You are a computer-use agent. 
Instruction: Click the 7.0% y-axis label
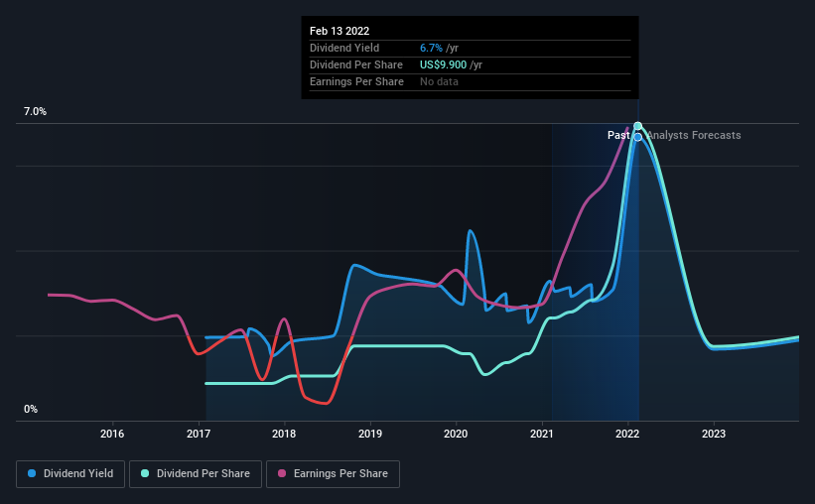click(35, 112)
